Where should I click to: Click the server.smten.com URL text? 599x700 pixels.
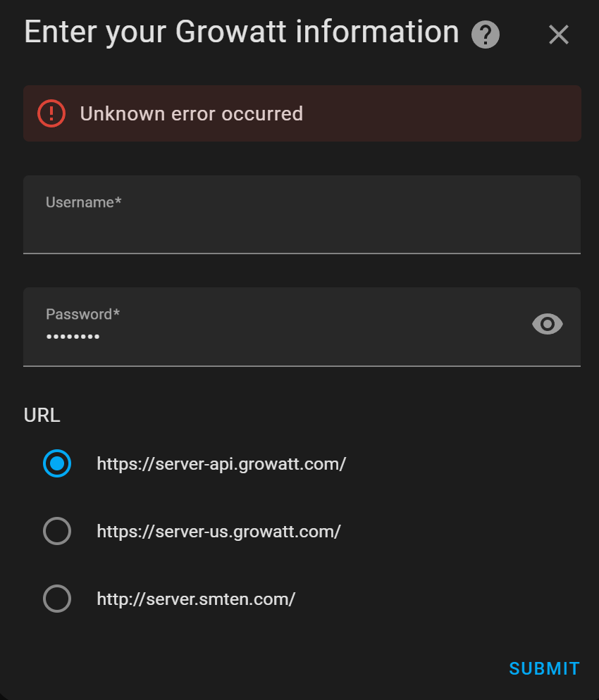click(196, 599)
